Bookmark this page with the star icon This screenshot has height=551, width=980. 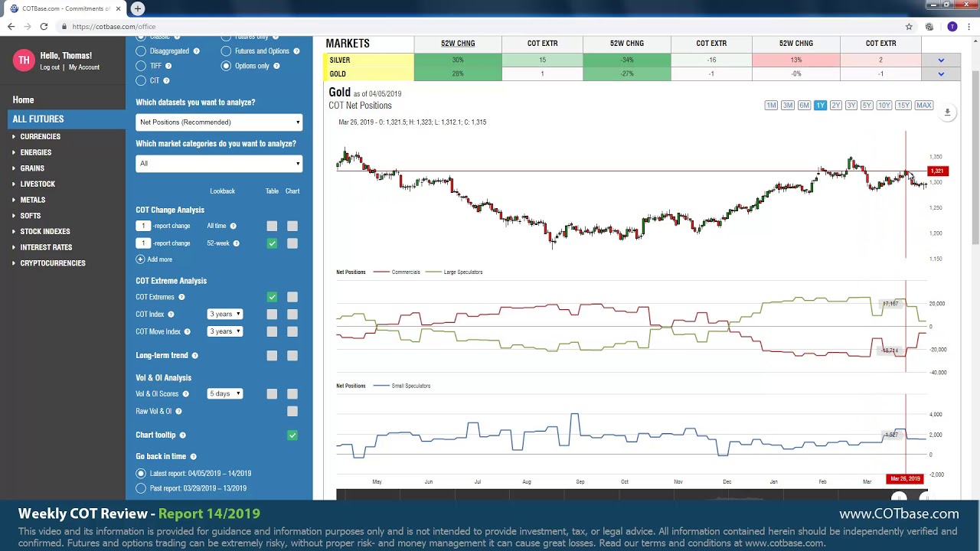909,27
